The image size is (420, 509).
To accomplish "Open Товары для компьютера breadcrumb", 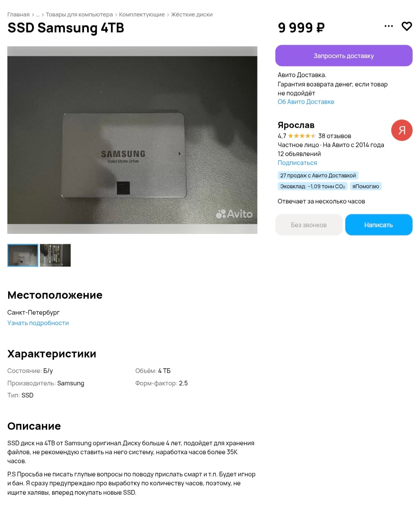I will coord(79,14).
